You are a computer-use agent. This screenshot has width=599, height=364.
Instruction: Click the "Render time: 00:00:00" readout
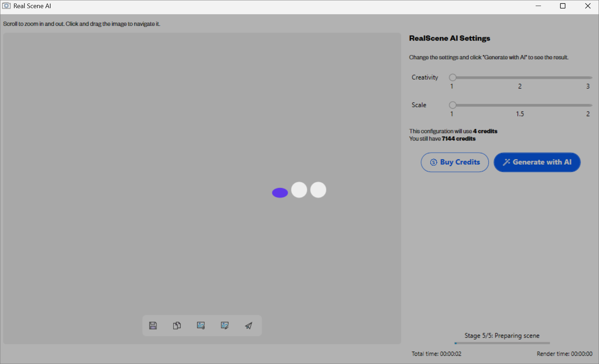(x=564, y=354)
